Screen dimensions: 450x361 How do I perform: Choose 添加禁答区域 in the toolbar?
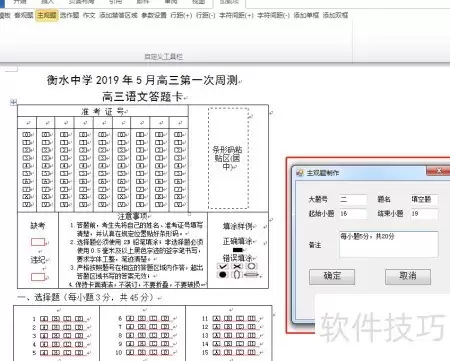[118, 15]
